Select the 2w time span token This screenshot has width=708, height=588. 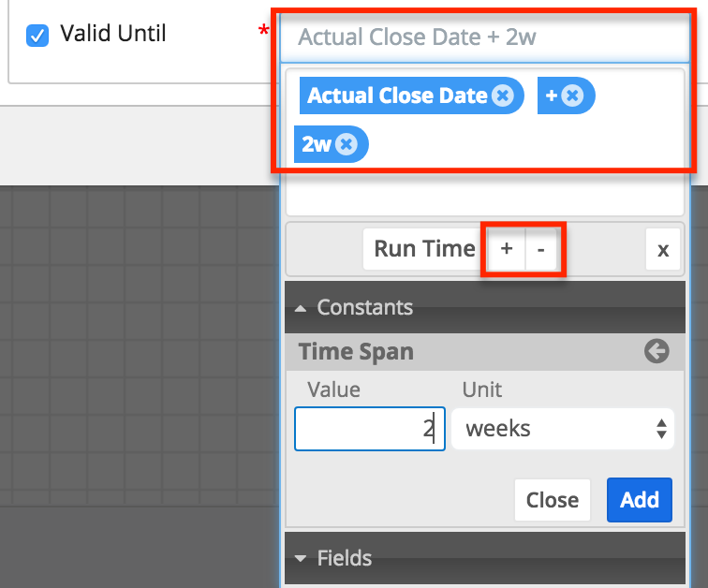coord(318,144)
